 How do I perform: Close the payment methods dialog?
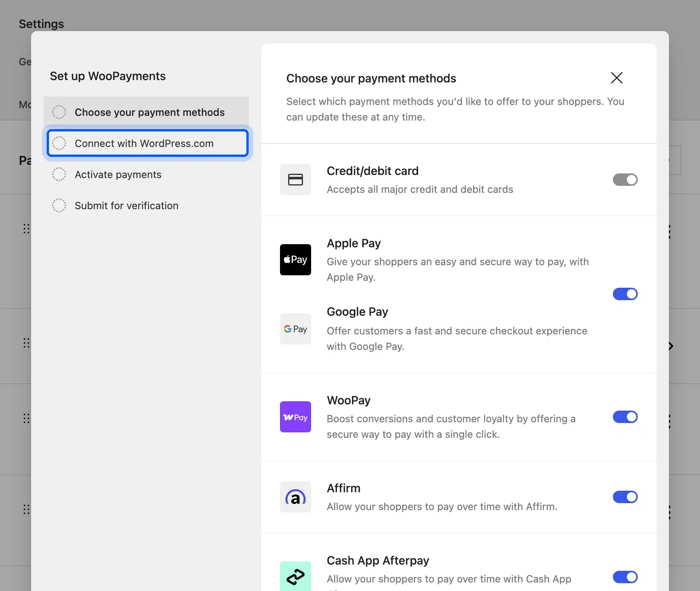tap(616, 78)
